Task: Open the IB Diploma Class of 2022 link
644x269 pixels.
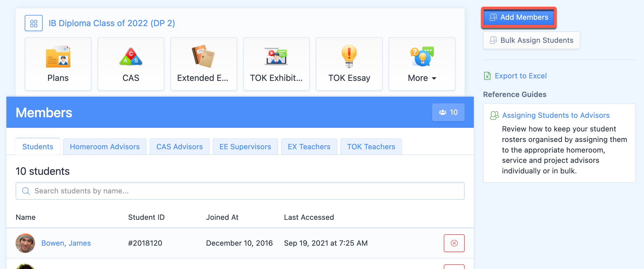Action: coord(112,23)
